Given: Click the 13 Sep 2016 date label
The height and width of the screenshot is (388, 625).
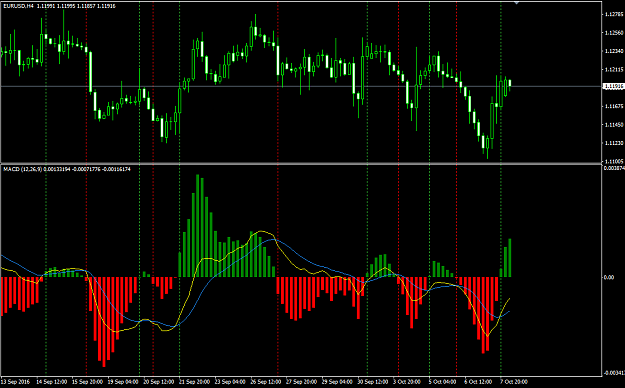Looking at the screenshot, I should 15,382.
